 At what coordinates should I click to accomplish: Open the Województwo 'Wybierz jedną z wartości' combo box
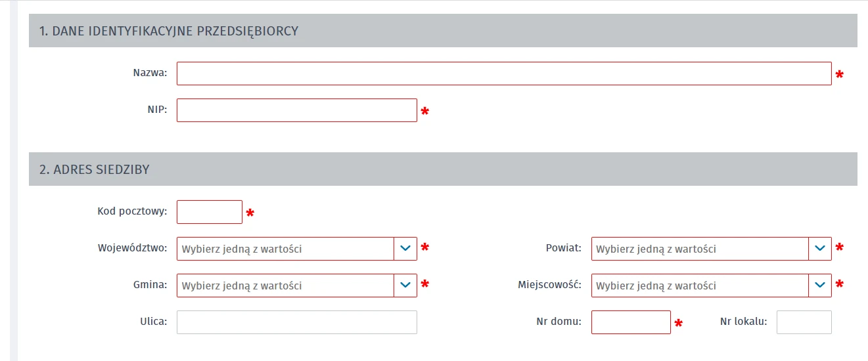pyautogui.click(x=297, y=249)
